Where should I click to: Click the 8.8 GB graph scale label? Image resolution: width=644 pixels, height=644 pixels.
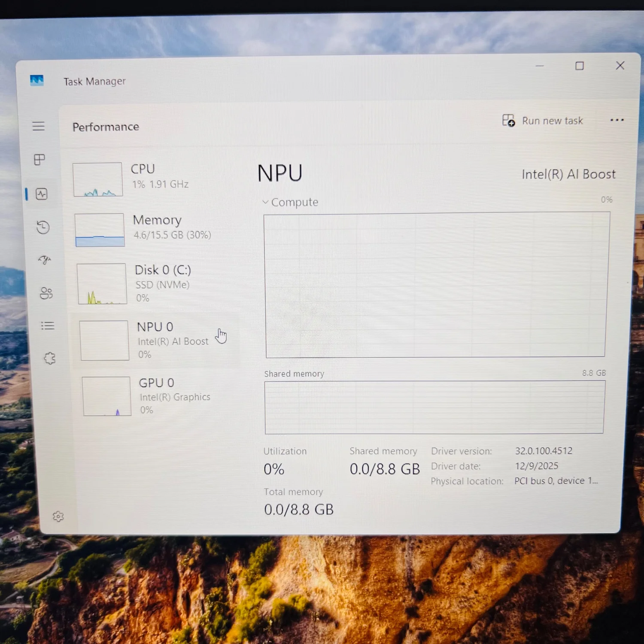pos(594,373)
